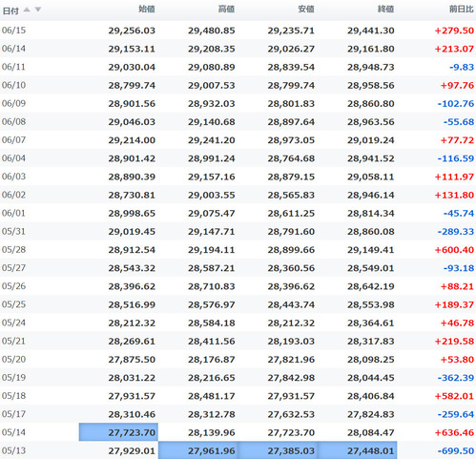Click the +600.40 change on 05/28
Screen dimensions: 476x459
tap(454, 250)
